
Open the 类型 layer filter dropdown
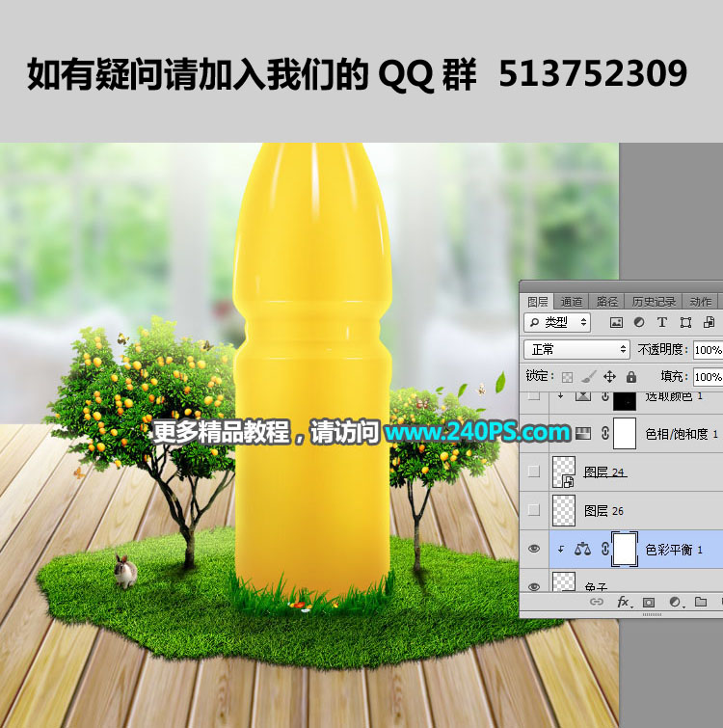[x=559, y=322]
